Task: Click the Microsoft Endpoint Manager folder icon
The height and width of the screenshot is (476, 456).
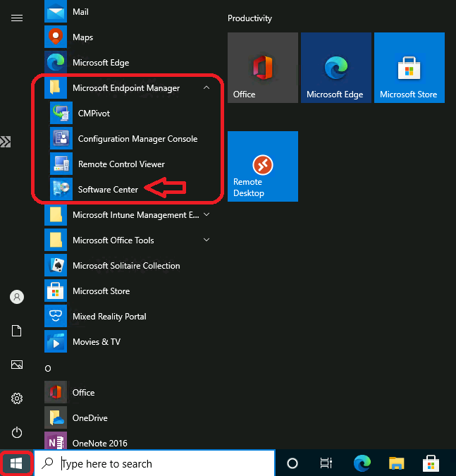Action: coord(56,87)
